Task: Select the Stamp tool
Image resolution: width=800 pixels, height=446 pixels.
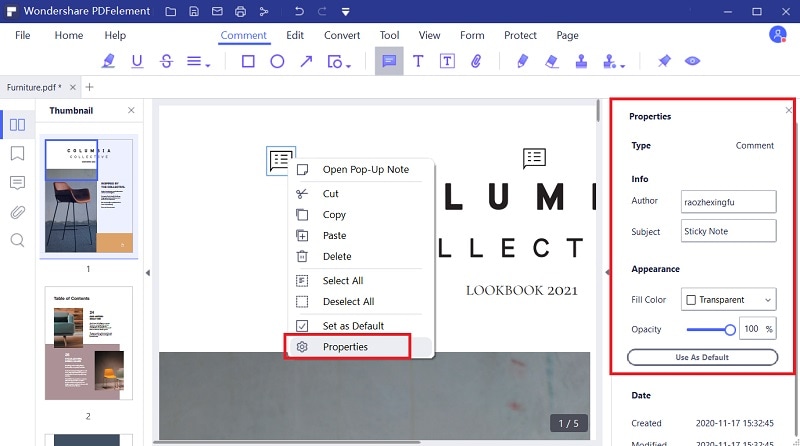Action: tap(581, 61)
